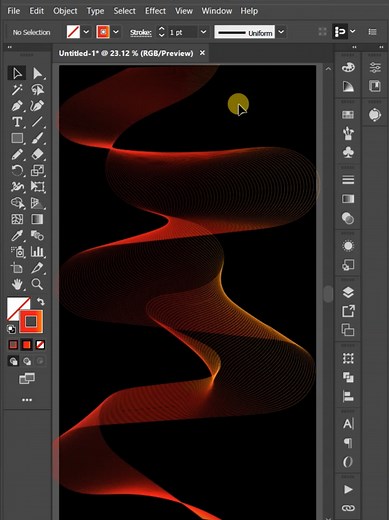Open the Object menu
Image resolution: width=389 pixels, height=520 pixels.
click(65, 11)
